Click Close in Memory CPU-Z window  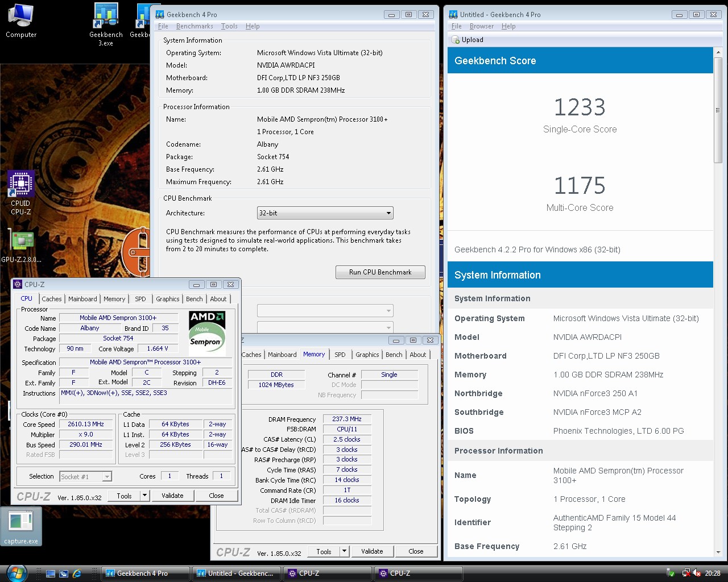pyautogui.click(x=416, y=551)
